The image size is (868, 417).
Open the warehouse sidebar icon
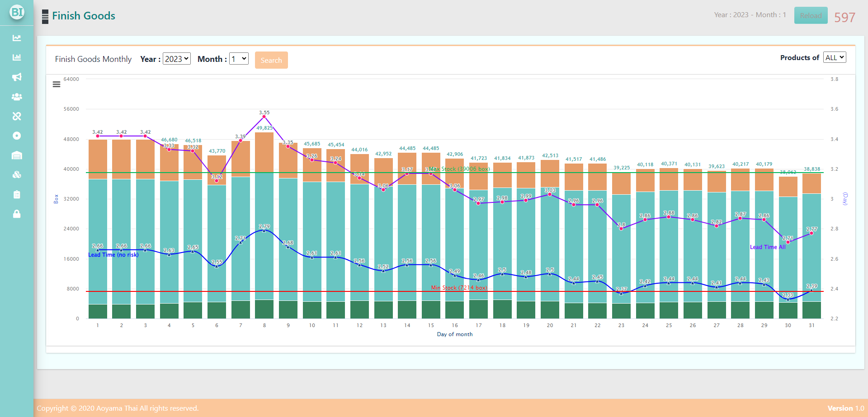tap(17, 155)
